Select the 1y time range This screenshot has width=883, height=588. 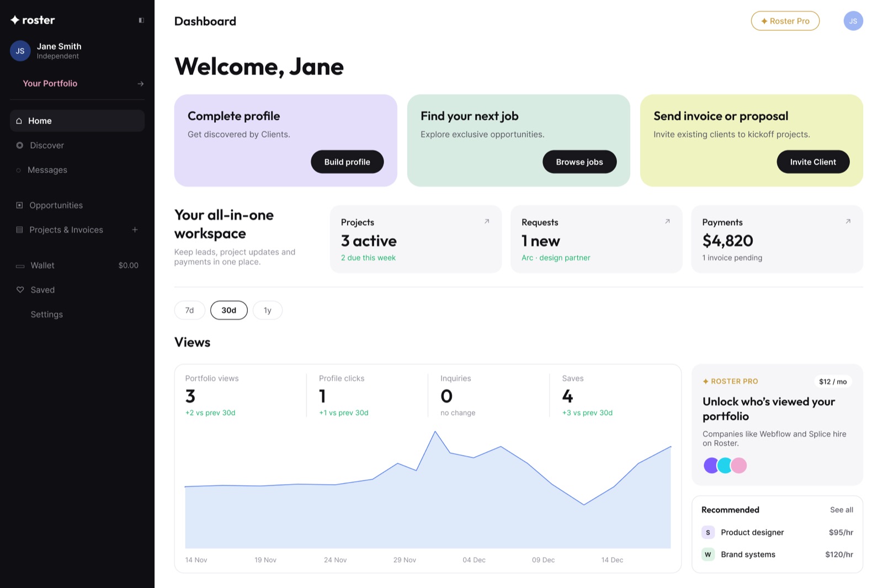[x=268, y=310]
